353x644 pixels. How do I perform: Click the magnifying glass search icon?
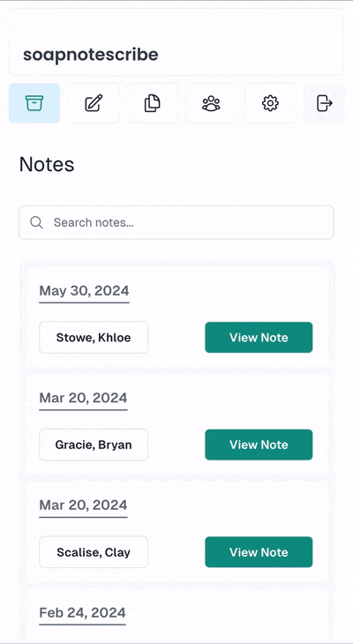[x=36, y=222]
